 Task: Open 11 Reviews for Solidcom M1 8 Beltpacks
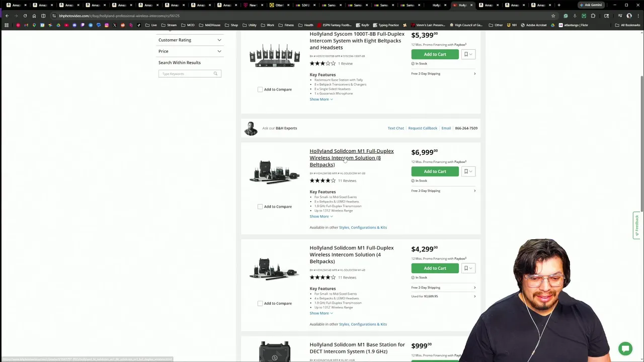(347, 180)
